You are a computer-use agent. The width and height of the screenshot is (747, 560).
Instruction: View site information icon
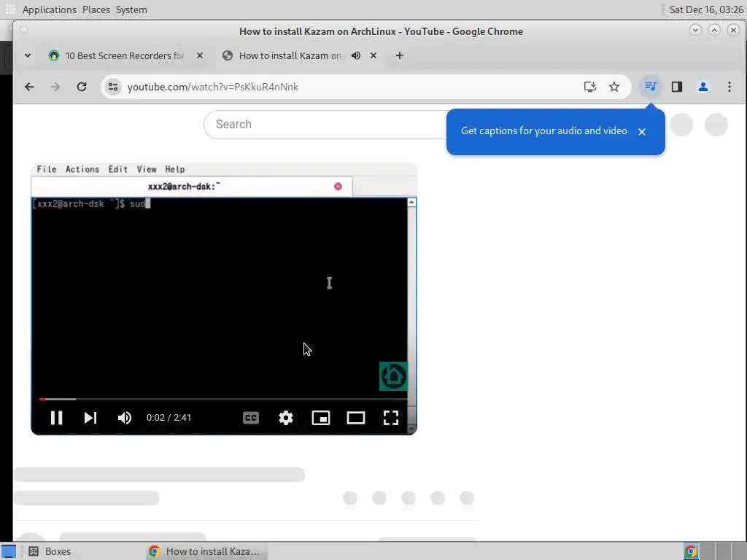coord(113,87)
